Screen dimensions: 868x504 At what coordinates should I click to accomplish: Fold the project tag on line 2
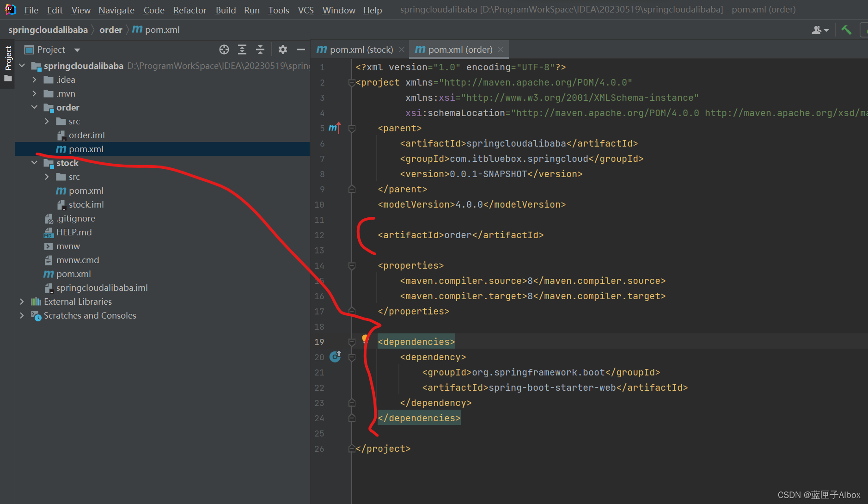coord(352,82)
